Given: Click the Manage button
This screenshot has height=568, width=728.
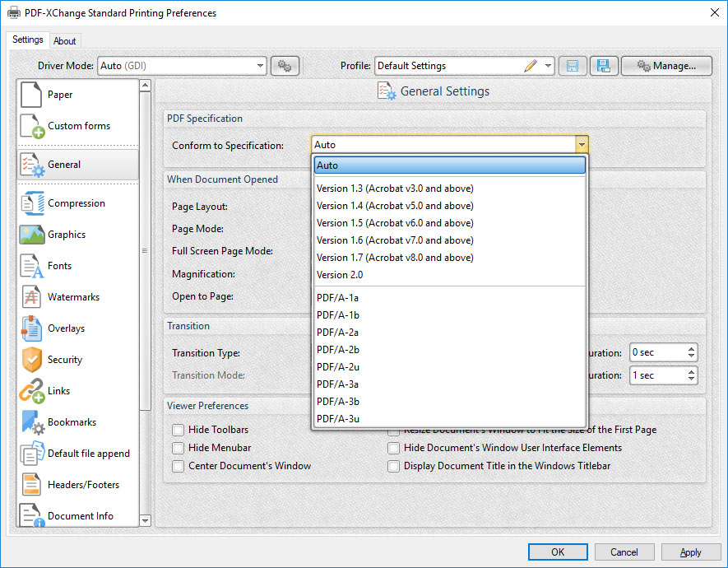Looking at the screenshot, I should 666,65.
